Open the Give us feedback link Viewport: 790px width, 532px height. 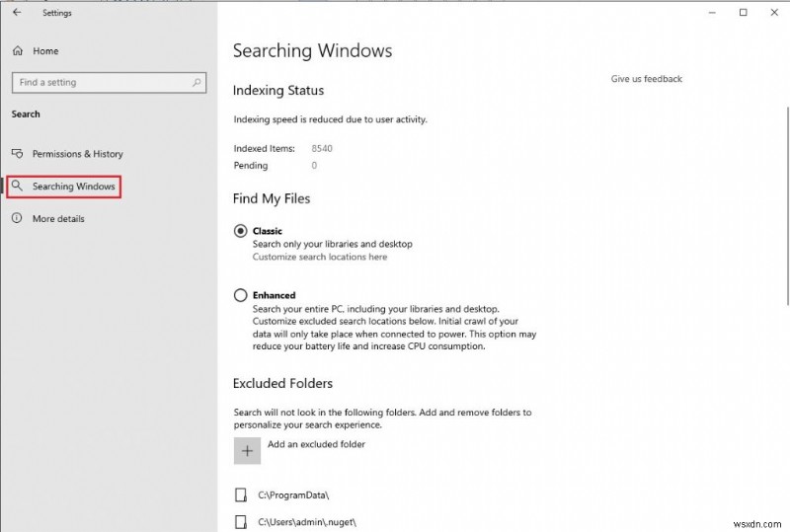[647, 79]
